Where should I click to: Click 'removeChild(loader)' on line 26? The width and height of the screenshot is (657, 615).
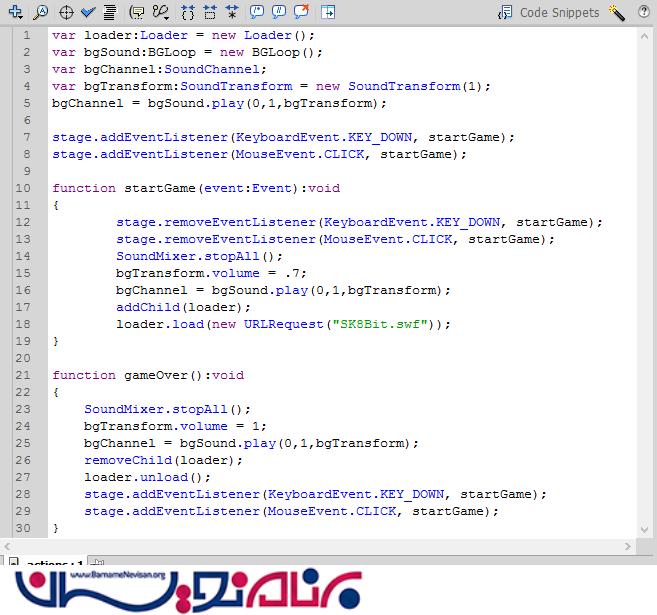tap(160, 460)
